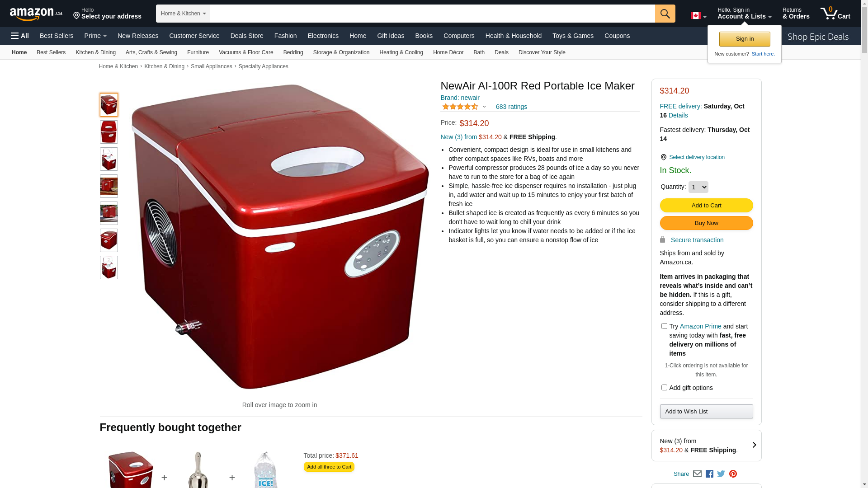Select the second product thumbnail image
The width and height of the screenshot is (868, 488).
tap(109, 132)
